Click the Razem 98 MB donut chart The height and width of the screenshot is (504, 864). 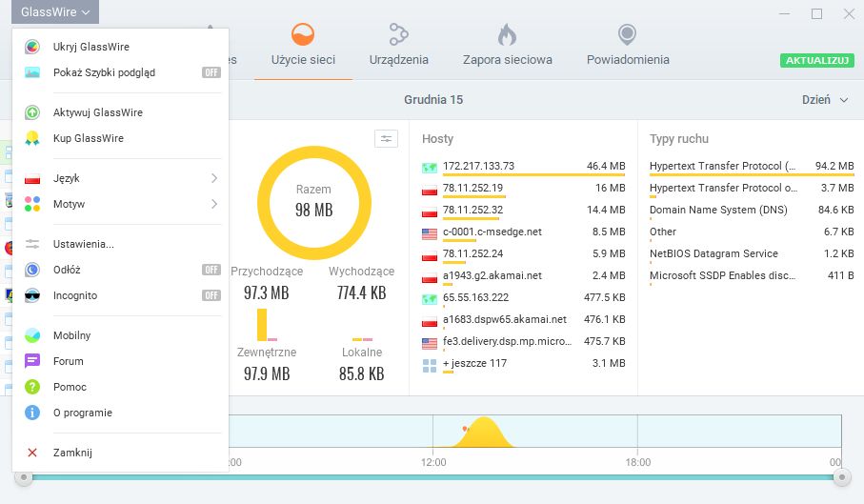[x=314, y=203]
